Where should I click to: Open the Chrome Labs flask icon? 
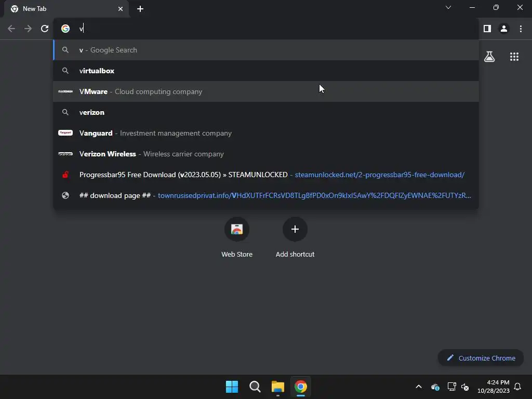[x=489, y=57]
